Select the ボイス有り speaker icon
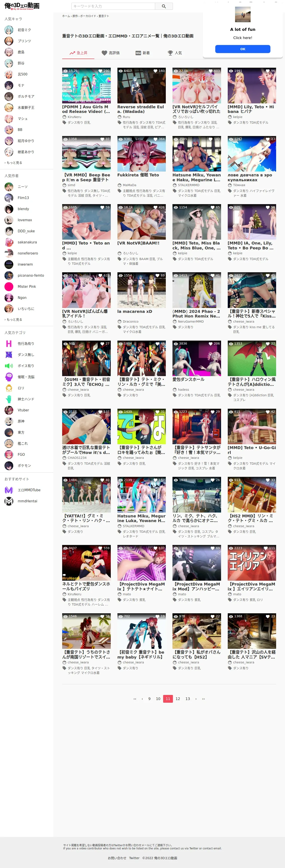This screenshot has width=285, height=868. click(9, 366)
